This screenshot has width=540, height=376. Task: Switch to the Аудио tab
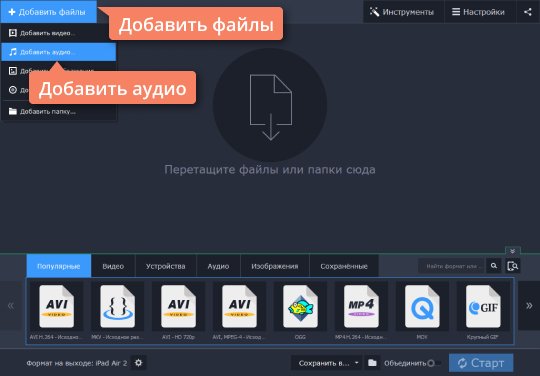click(218, 266)
